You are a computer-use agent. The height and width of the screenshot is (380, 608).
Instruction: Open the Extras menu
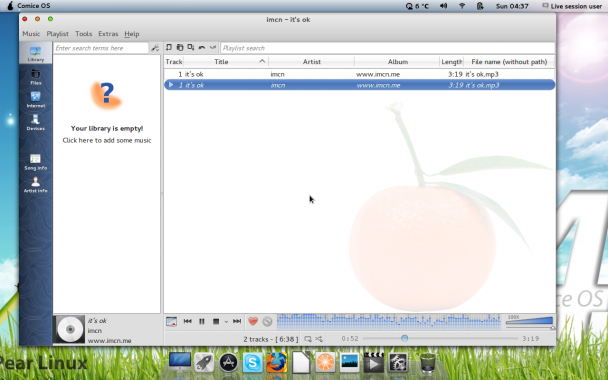coord(108,34)
